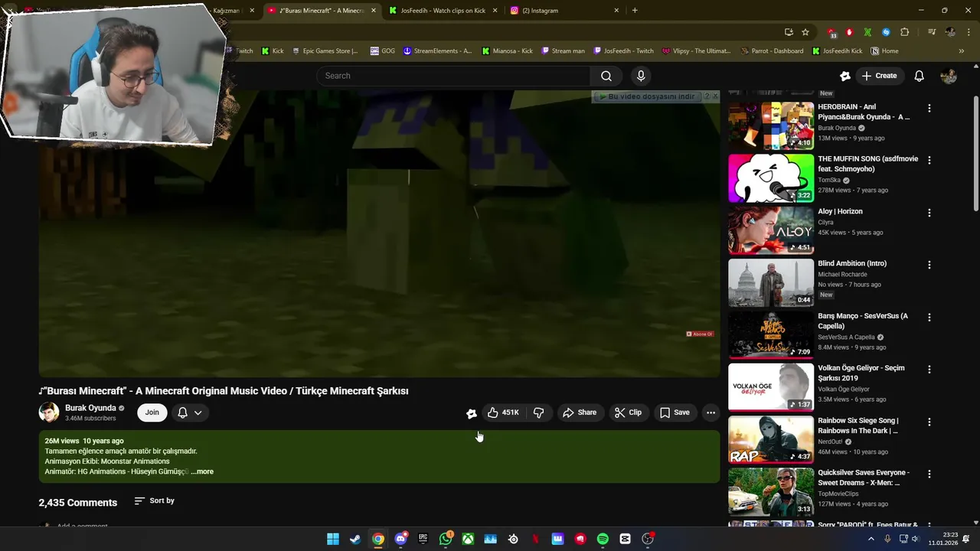
Task: Click the install app icon in address bar
Action: tap(789, 32)
